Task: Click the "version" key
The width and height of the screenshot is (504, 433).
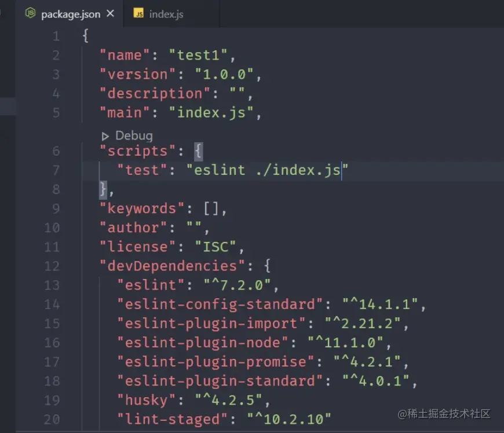Action: click(137, 75)
